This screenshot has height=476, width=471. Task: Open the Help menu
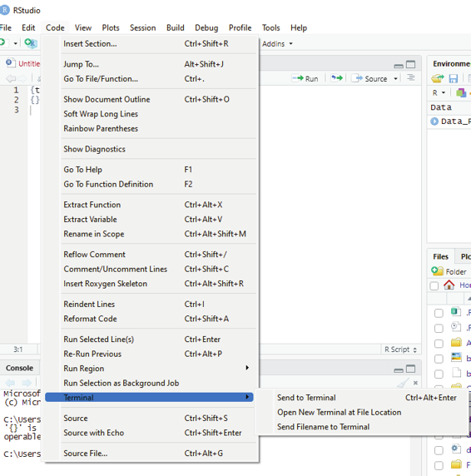tap(299, 28)
